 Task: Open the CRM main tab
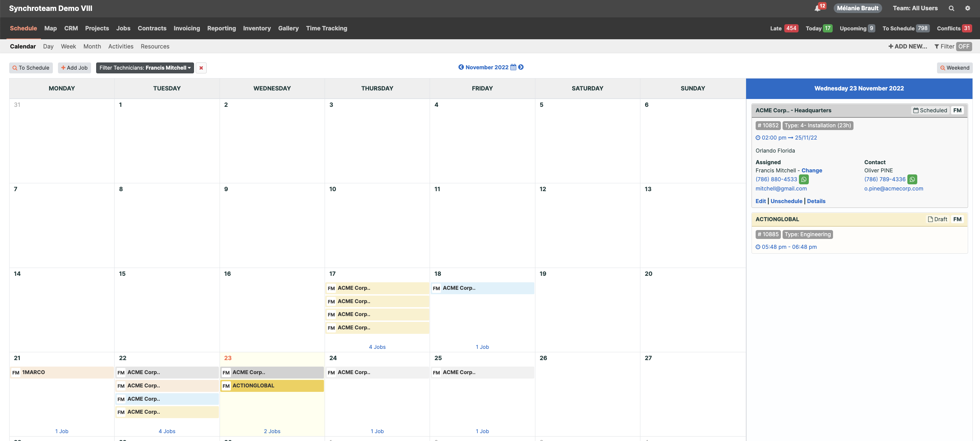71,28
